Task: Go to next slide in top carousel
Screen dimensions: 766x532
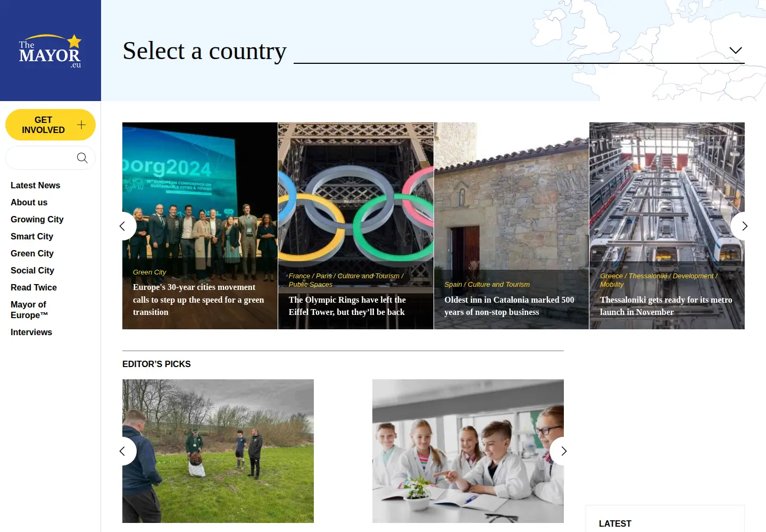Action: pyautogui.click(x=745, y=226)
